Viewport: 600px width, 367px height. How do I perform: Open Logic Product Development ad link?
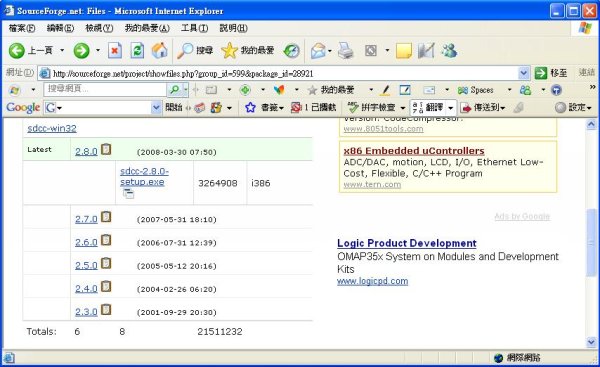click(x=407, y=243)
